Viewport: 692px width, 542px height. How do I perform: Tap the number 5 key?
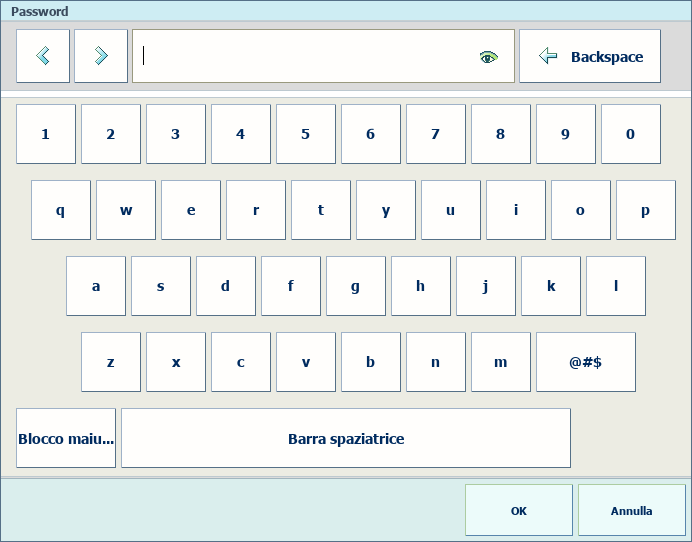pos(306,134)
